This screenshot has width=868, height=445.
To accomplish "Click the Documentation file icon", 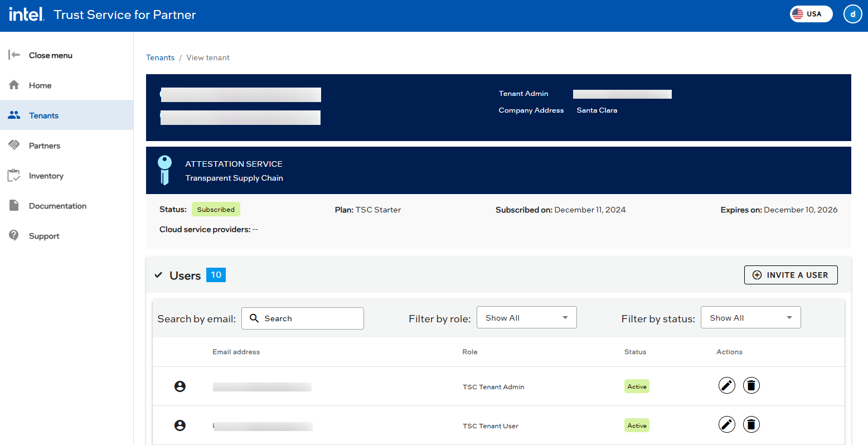I will [14, 205].
